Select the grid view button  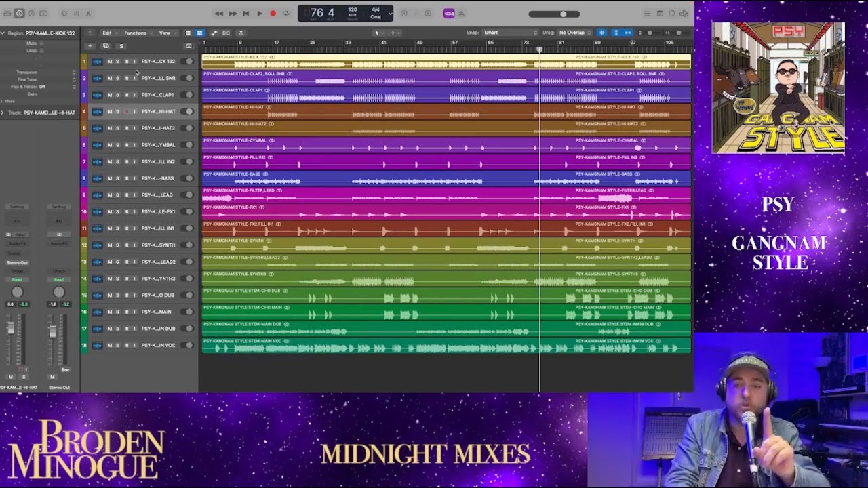click(188, 33)
